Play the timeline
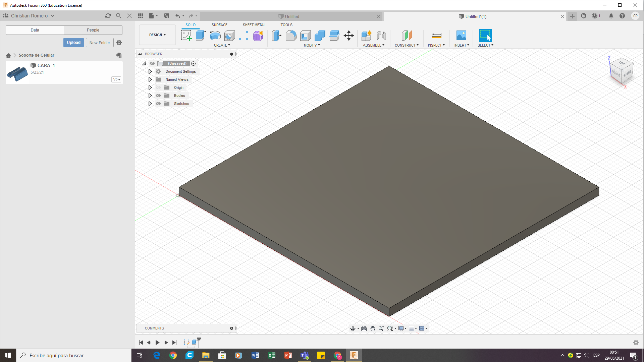The height and width of the screenshot is (362, 644). (x=157, y=343)
